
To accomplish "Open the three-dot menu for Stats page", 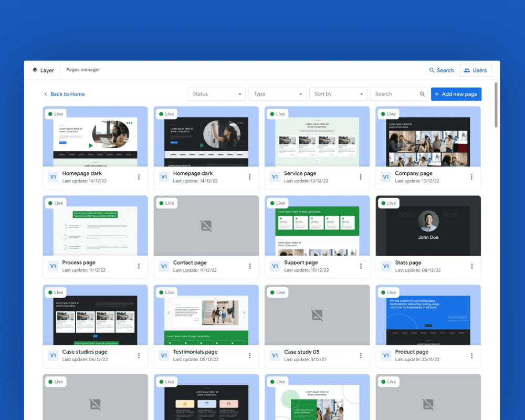I will 471,266.
